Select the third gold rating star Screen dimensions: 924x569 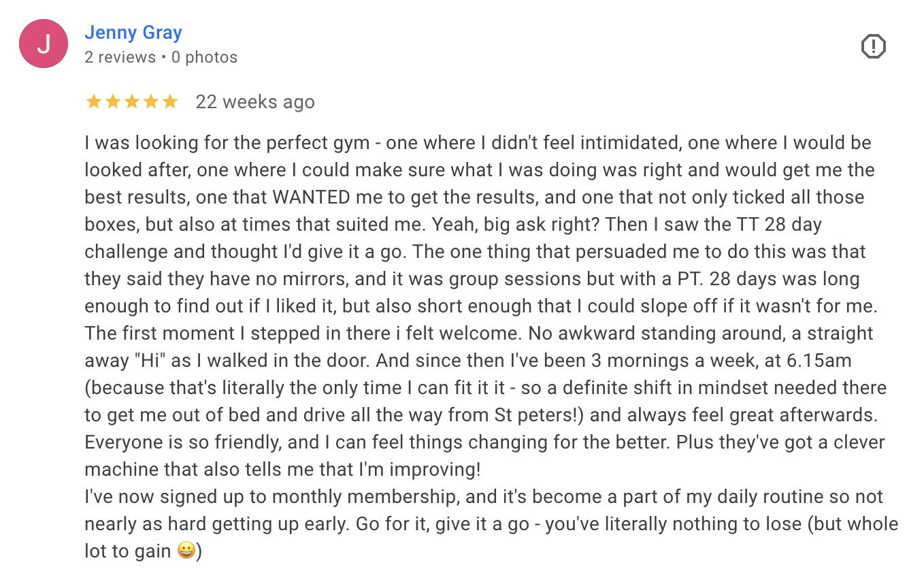131,102
